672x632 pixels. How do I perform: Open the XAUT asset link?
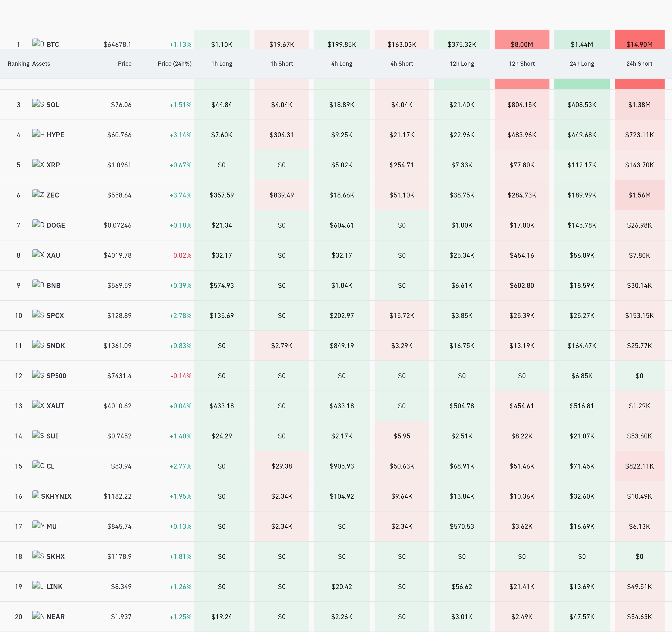pos(55,406)
